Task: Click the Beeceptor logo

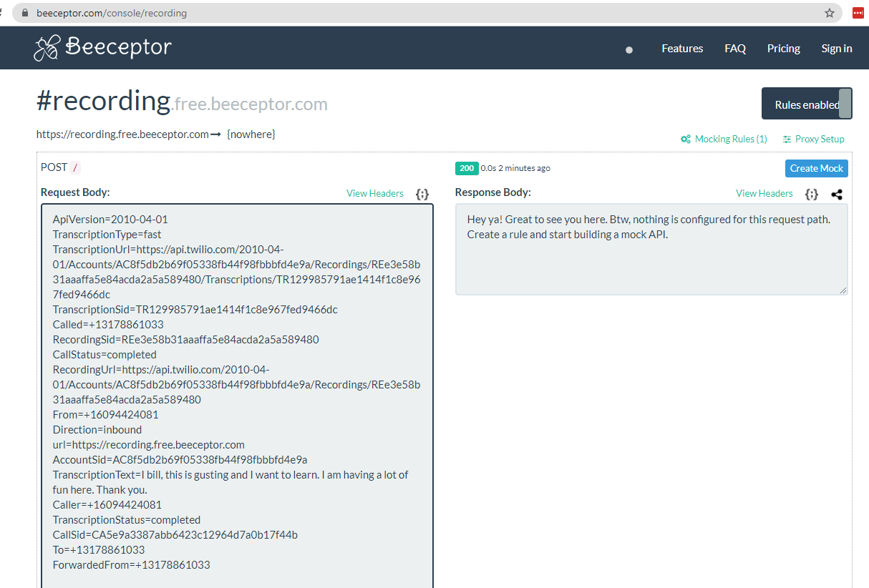Action: [x=102, y=48]
